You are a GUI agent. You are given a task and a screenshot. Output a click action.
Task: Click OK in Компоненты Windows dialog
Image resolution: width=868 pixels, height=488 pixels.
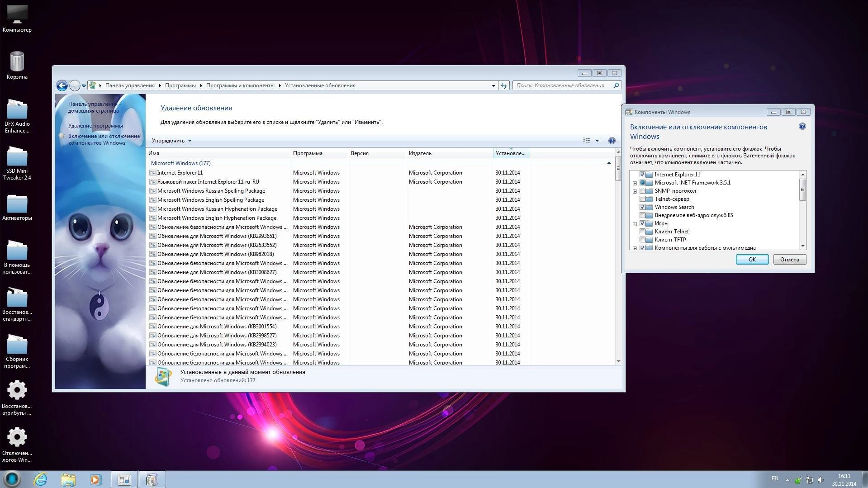pyautogui.click(x=752, y=260)
